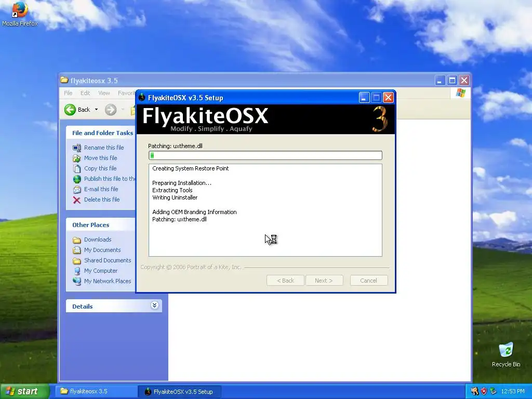Click the green Back arrow in explorer window
Image resolution: width=532 pixels, height=399 pixels.
[70, 110]
